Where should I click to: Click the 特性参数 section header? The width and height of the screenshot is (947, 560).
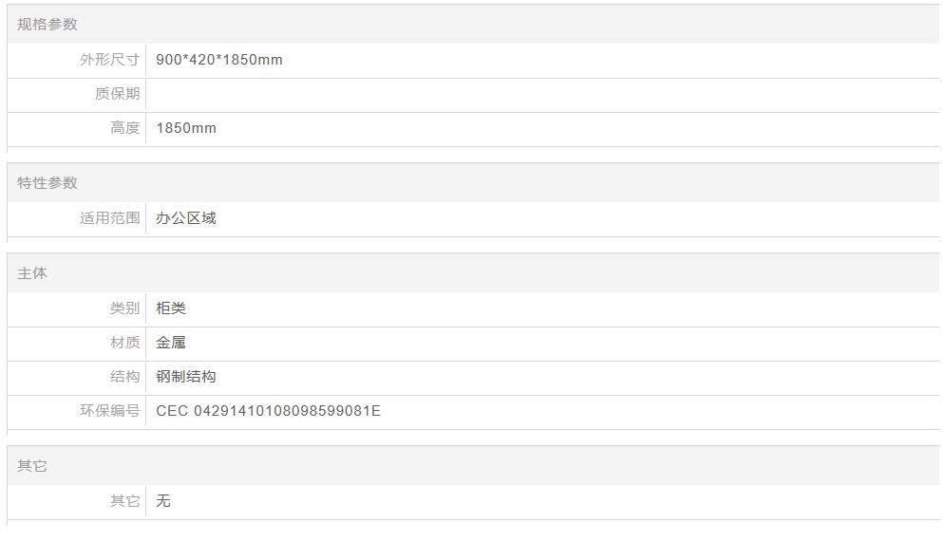click(x=47, y=183)
